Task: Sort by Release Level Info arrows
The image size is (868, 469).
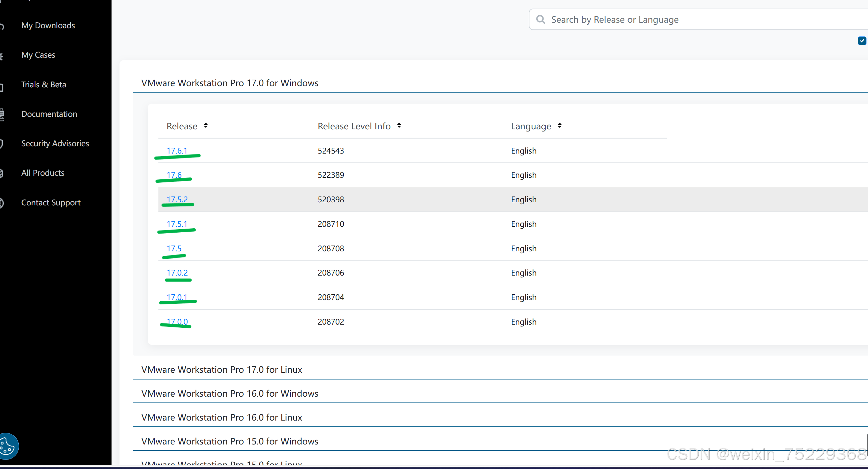Action: coord(399,126)
